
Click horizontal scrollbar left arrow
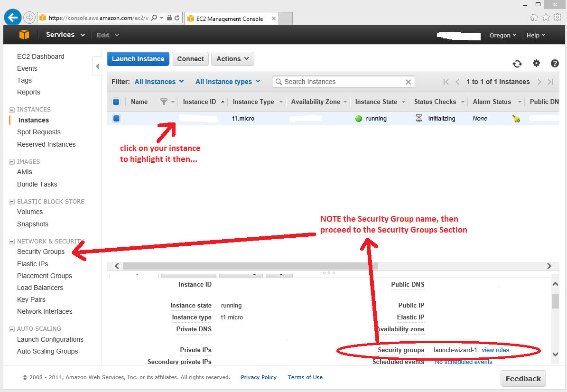(117, 266)
